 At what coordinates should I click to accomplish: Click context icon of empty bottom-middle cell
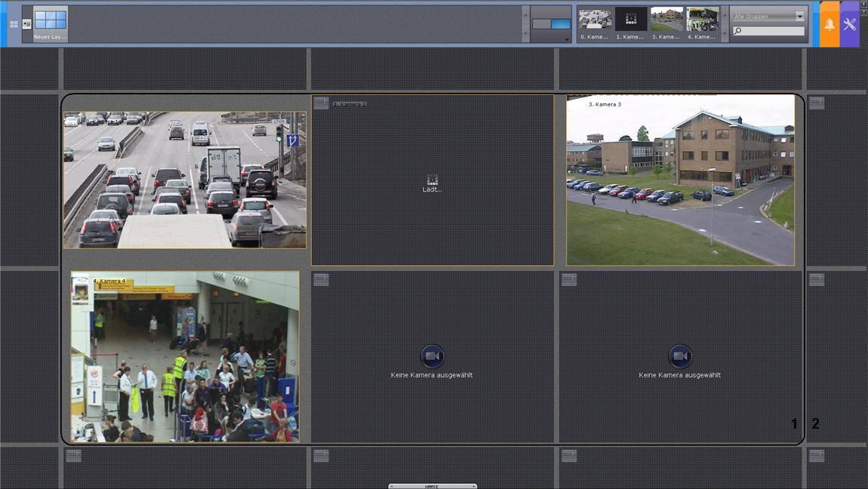click(x=321, y=280)
